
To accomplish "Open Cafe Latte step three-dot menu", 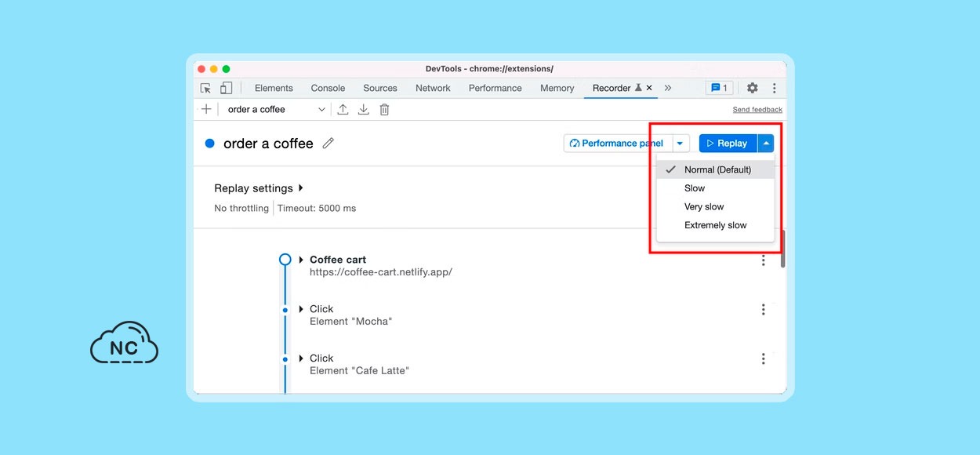I will [x=763, y=359].
